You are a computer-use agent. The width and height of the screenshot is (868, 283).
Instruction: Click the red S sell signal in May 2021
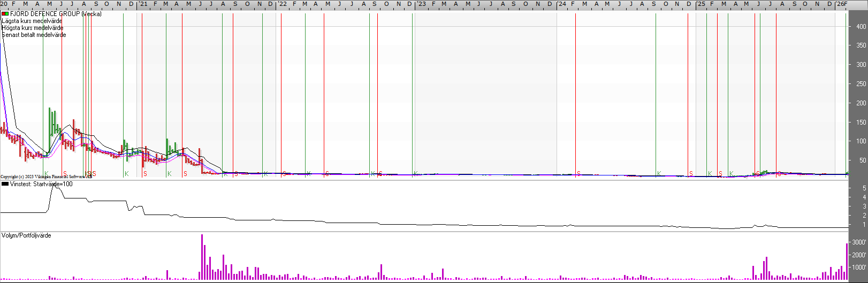(185, 174)
